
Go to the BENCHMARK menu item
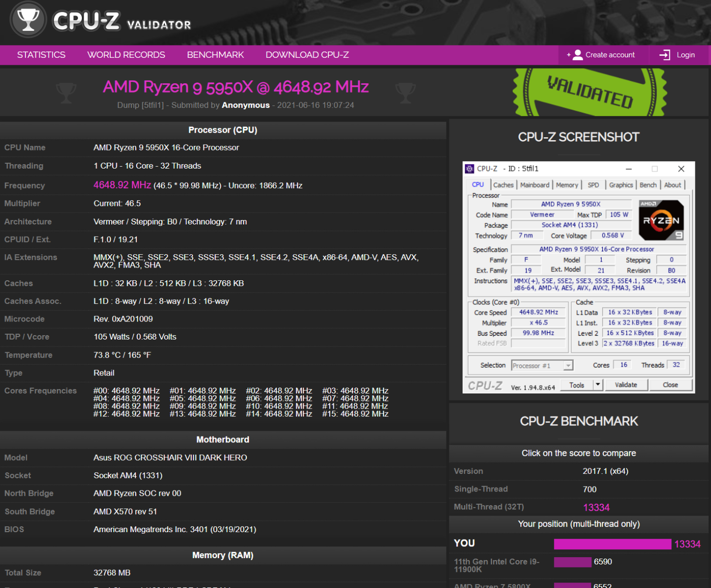coord(215,55)
